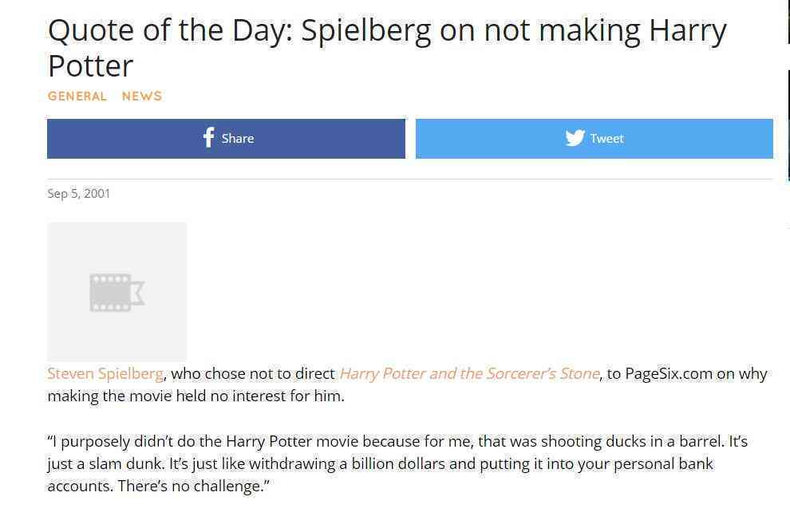Click the Sep 5, 2001 date
Viewport: 790px width, 532px height.
click(78, 194)
